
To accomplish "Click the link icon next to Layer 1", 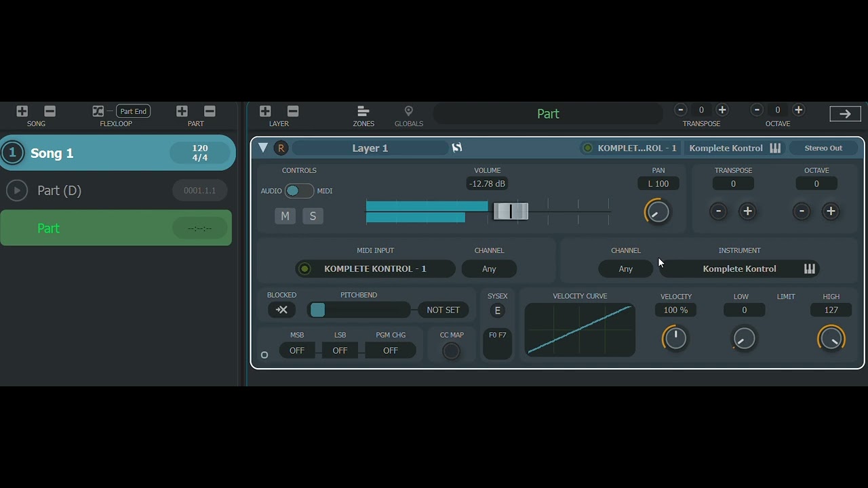I will (x=457, y=148).
